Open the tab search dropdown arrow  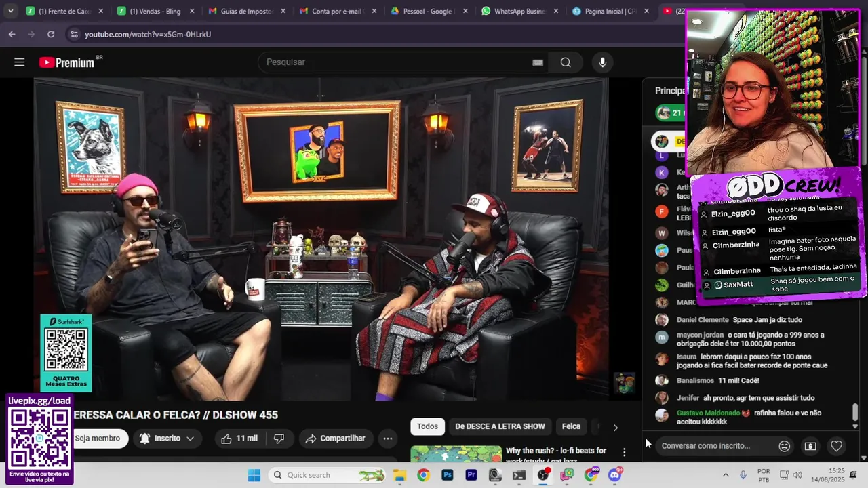click(x=10, y=11)
